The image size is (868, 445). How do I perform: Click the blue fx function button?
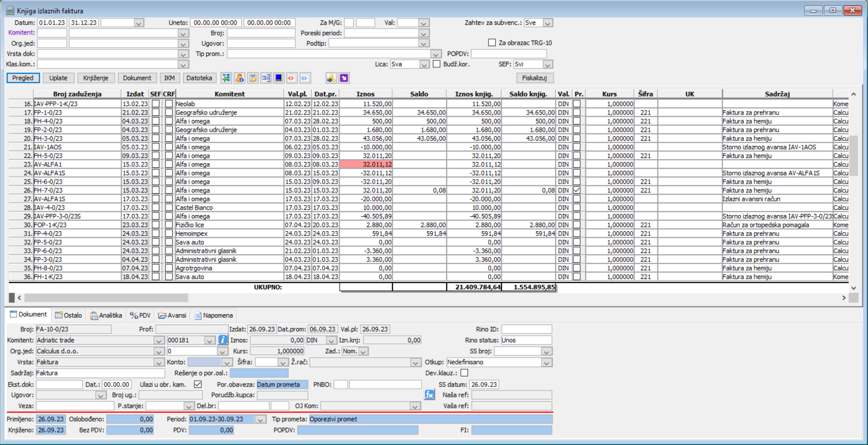point(429,395)
